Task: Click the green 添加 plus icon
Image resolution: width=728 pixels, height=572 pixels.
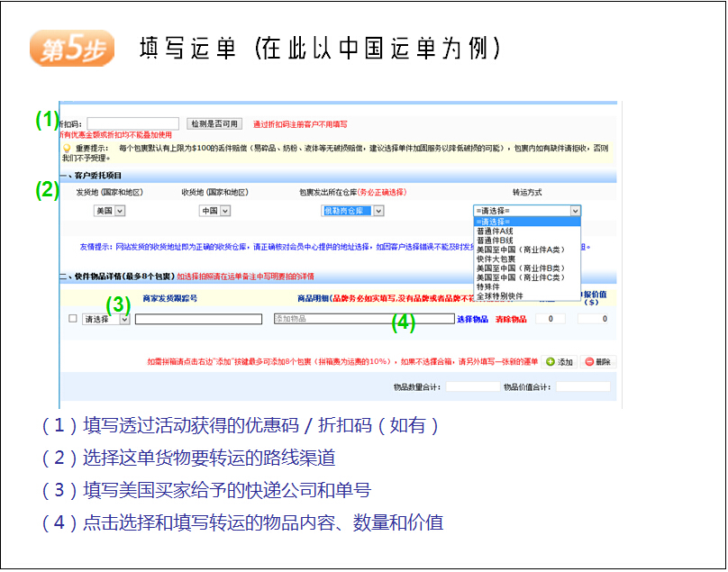Action: [549, 361]
